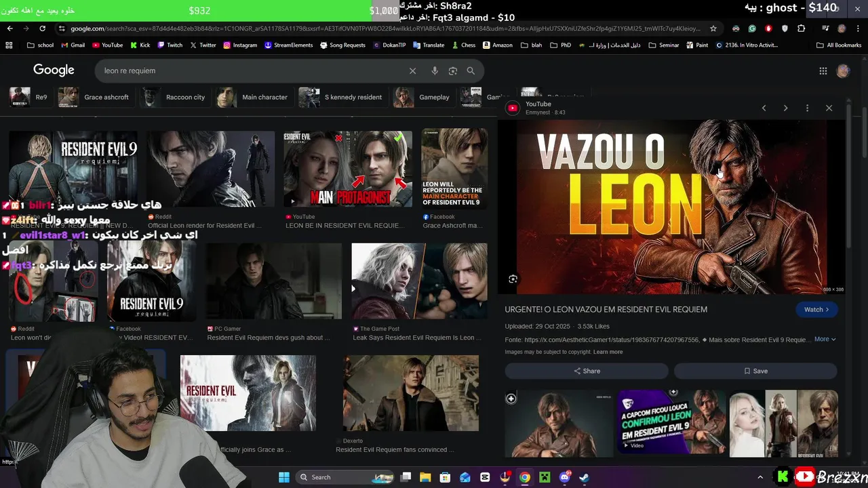Open the PhD bookmark folder
The height and width of the screenshot is (488, 868).
pos(560,45)
